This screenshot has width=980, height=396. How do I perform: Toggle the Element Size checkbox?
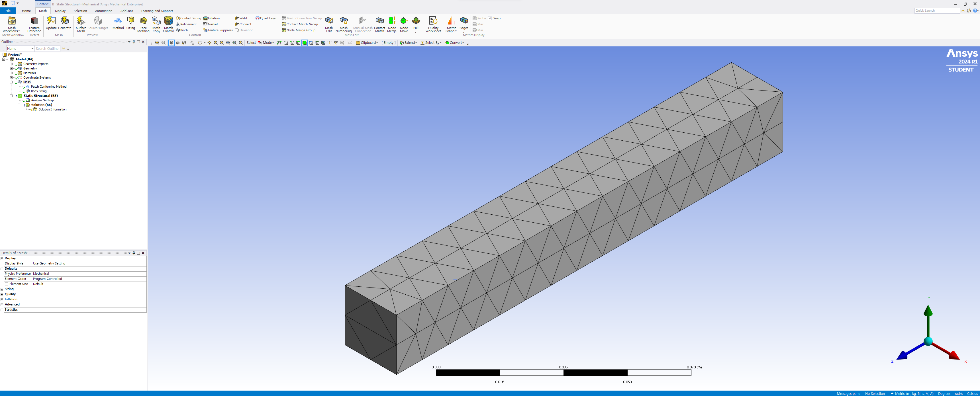tap(7, 284)
